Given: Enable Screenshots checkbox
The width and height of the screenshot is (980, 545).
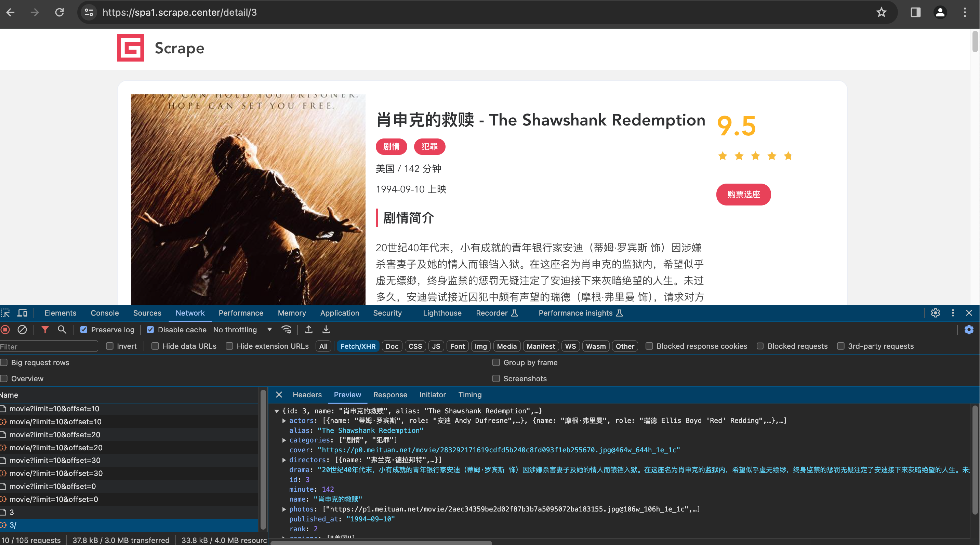Looking at the screenshot, I should pyautogui.click(x=496, y=379).
